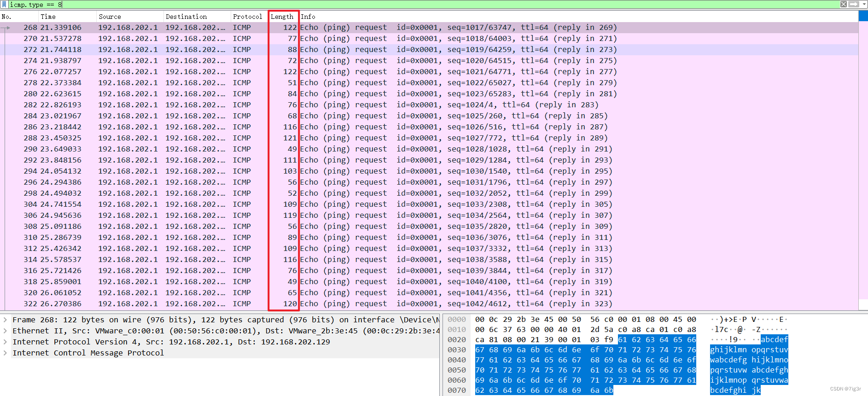Select packet 312 at time 25.426342

pyautogui.click(x=429, y=249)
